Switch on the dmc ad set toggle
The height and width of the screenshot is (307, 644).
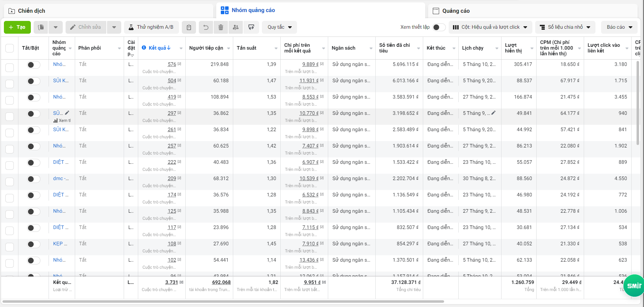[x=34, y=179]
